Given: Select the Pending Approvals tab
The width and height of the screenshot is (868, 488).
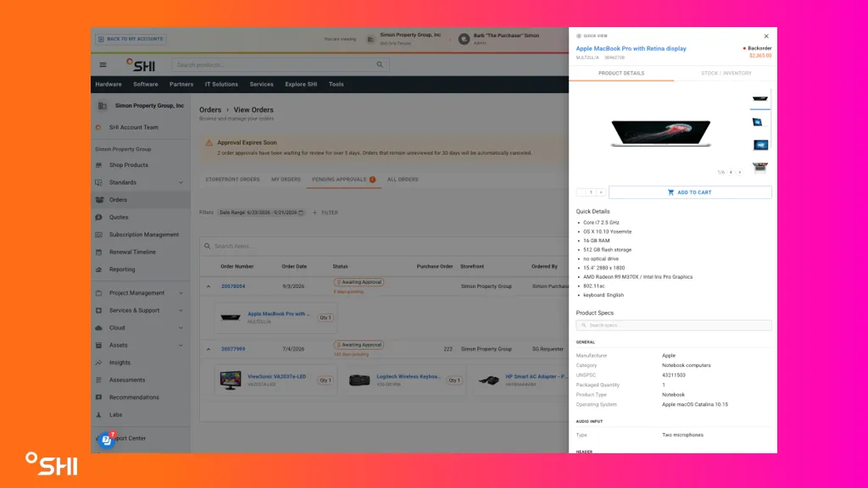Looking at the screenshot, I should tap(343, 180).
